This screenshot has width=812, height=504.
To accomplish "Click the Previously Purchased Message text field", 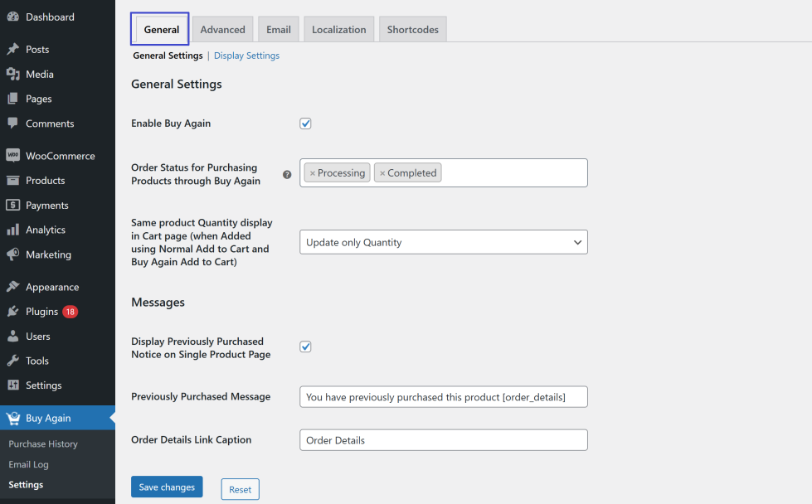I will point(443,397).
